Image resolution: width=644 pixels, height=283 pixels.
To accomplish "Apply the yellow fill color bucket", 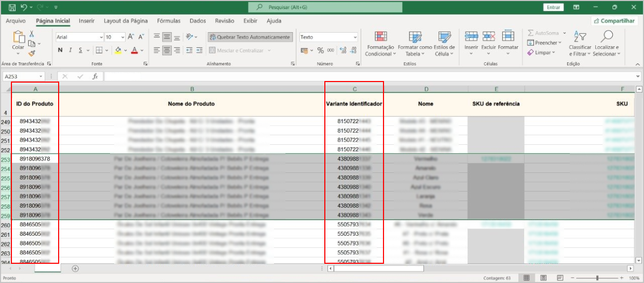I will point(118,50).
